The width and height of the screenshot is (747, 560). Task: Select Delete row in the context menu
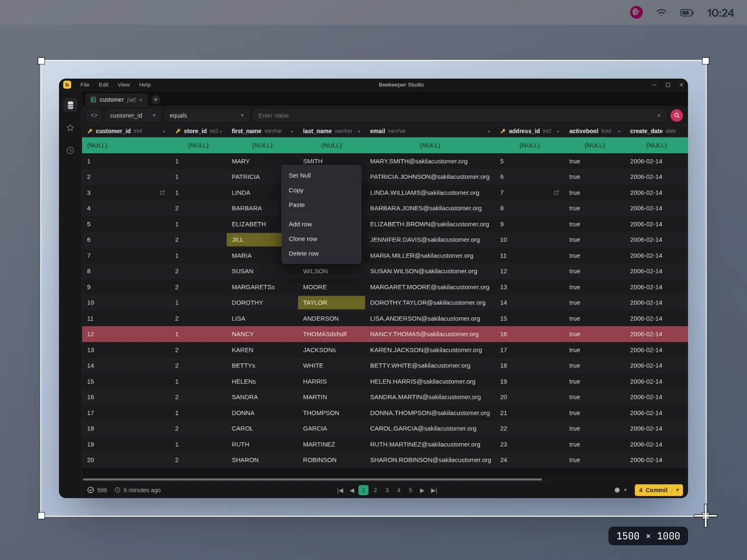(321, 253)
